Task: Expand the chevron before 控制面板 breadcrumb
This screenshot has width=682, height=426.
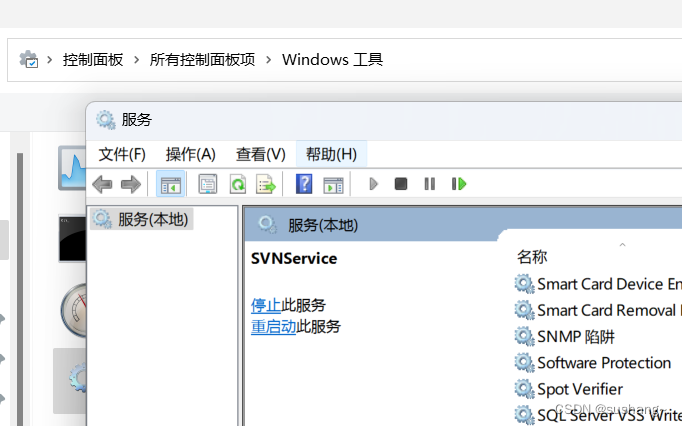Action: coord(50,60)
